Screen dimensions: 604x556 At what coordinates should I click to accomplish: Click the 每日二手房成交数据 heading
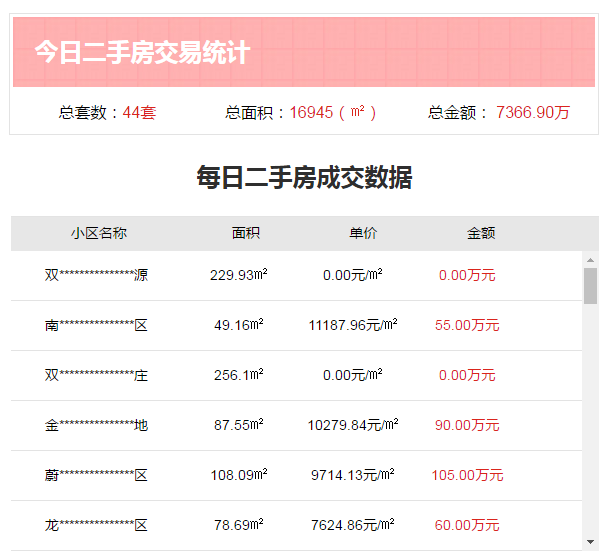pos(304,178)
